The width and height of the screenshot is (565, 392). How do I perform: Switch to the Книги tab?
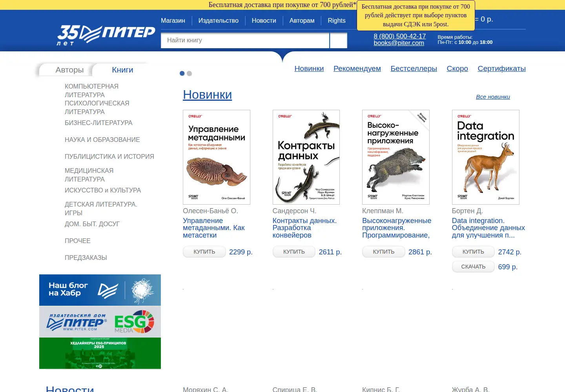coord(122,70)
